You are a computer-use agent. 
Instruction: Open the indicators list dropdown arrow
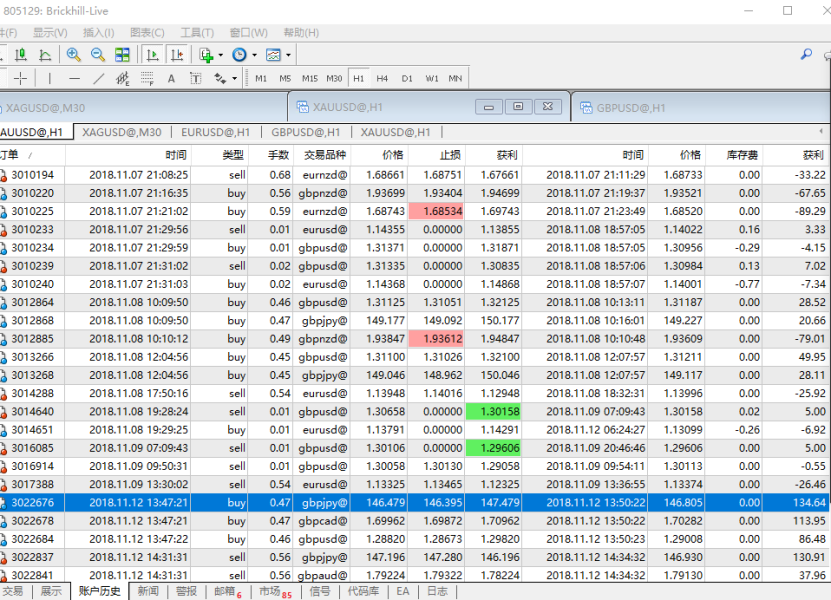tap(220, 55)
